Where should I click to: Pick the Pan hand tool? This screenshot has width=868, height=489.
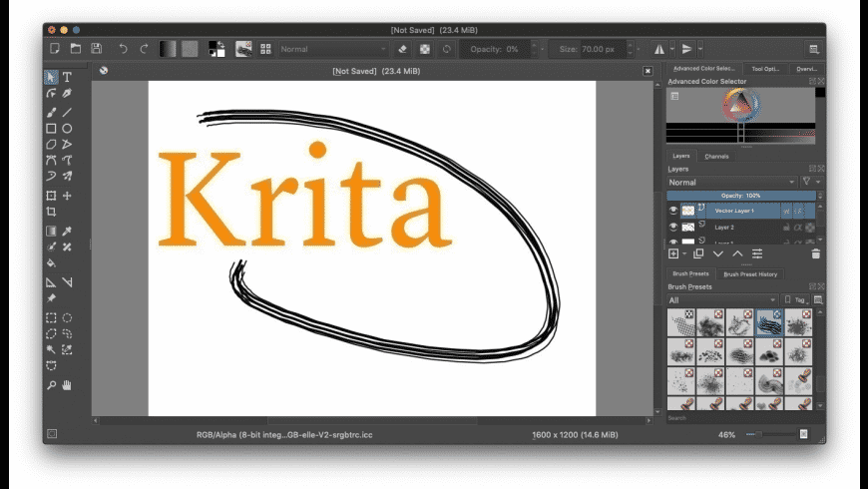click(x=67, y=384)
